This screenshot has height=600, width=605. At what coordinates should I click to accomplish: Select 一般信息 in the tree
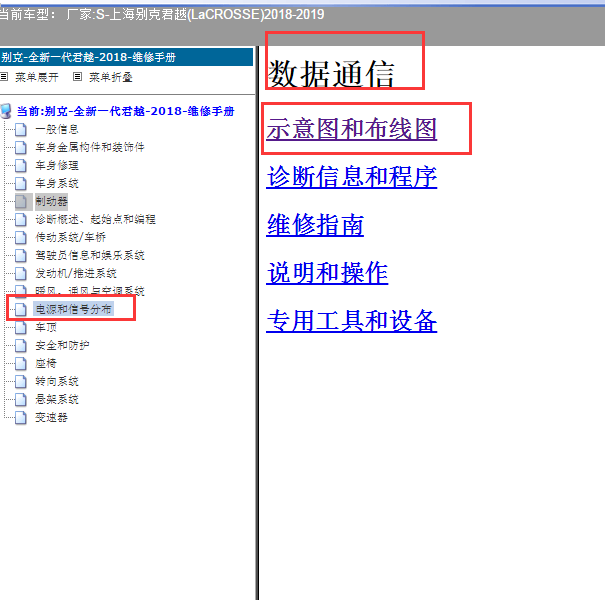point(57,129)
